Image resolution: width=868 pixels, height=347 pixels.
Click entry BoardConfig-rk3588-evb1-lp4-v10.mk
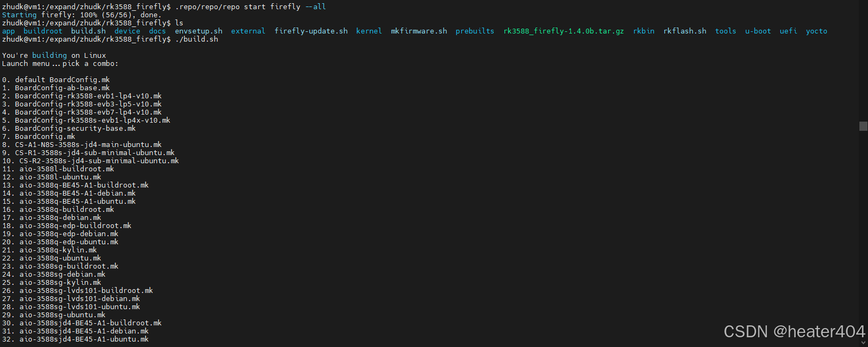[x=82, y=96]
